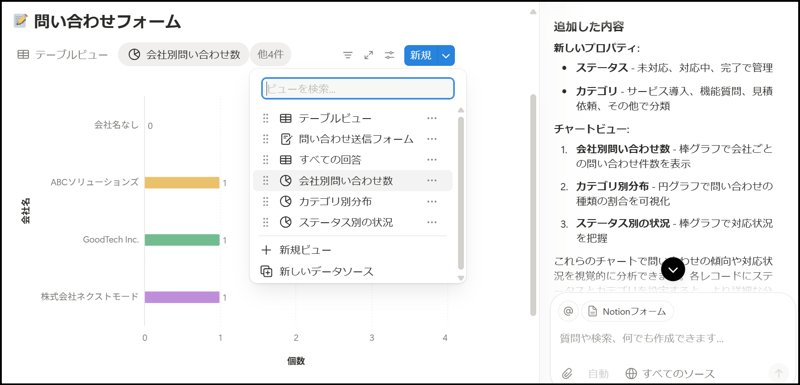Click drag handle of すべての回答 row

[265, 160]
